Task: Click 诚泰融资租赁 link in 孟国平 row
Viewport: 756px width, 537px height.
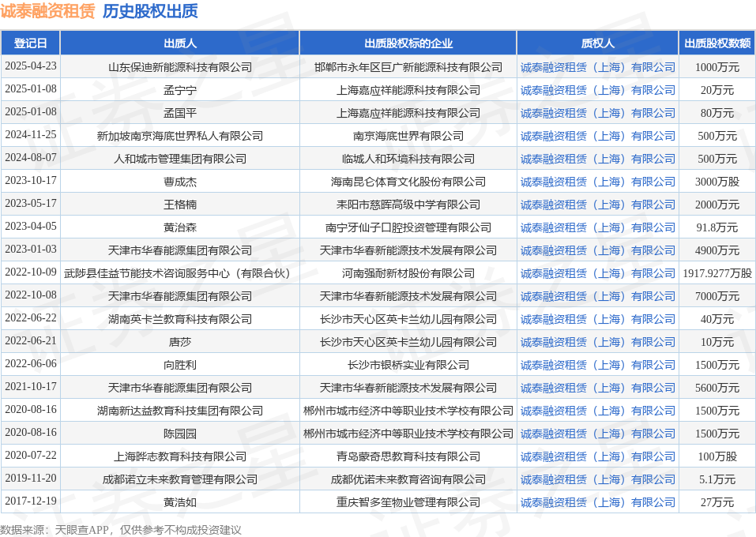Action: 597,113
